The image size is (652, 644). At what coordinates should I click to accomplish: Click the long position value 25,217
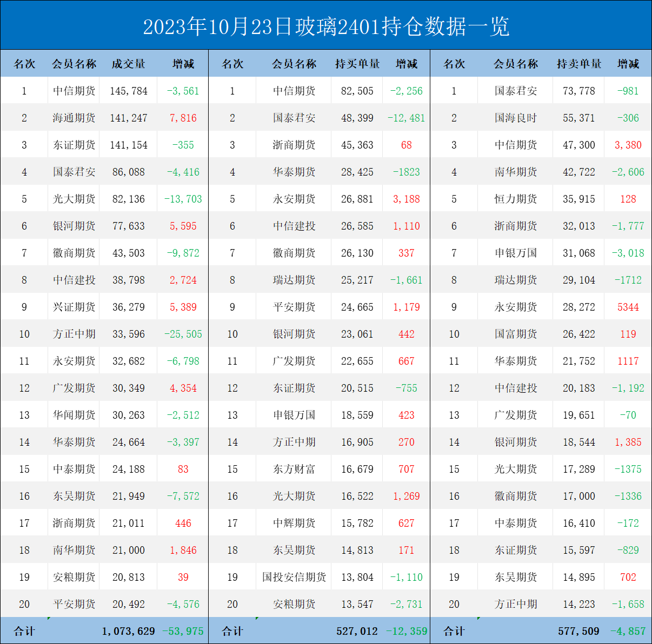(357, 280)
